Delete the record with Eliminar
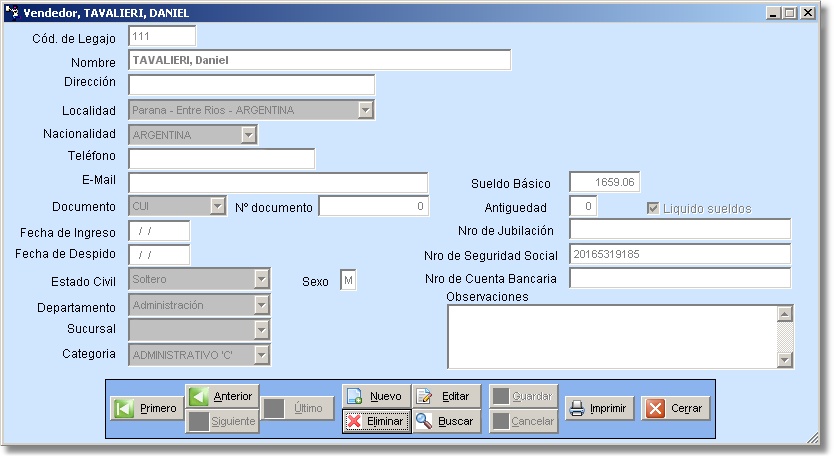834x459 pixels. point(374,421)
